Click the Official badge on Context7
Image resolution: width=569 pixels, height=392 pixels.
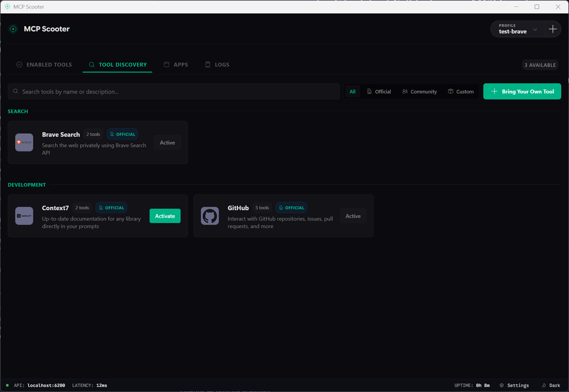111,208
